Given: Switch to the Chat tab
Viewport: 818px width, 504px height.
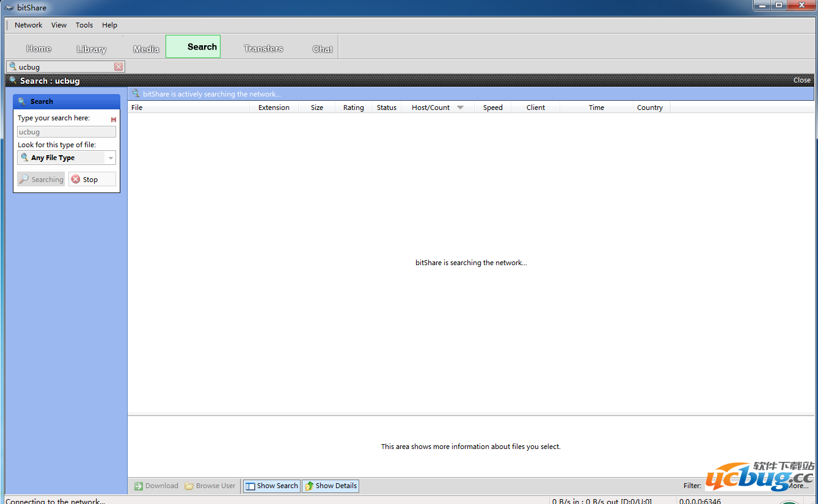Looking at the screenshot, I should [x=323, y=49].
